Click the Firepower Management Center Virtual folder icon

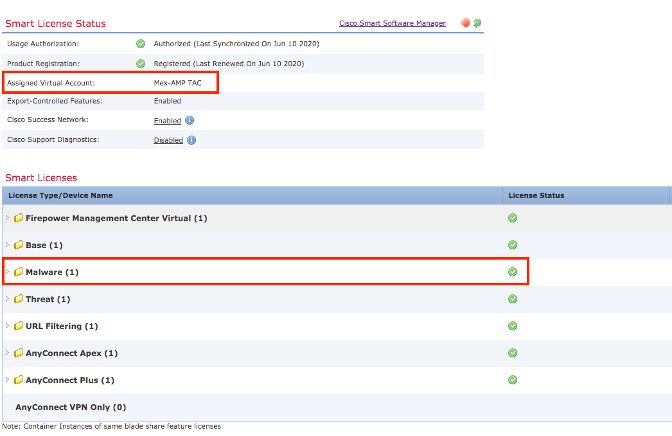click(x=18, y=218)
